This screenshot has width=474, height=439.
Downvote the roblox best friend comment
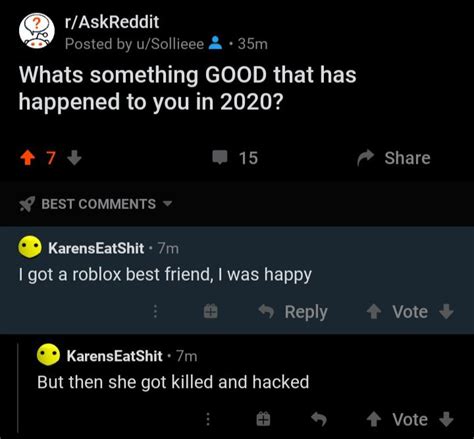446,311
